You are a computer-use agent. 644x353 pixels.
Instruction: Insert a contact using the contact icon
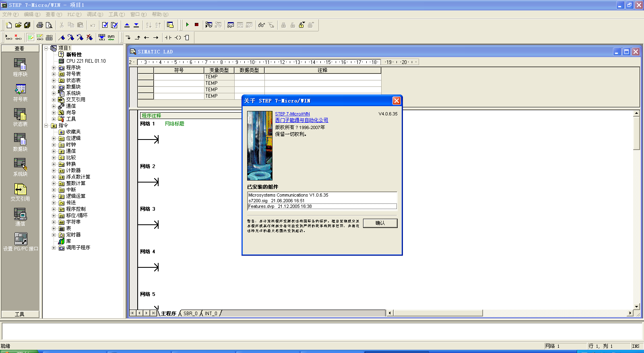click(168, 37)
